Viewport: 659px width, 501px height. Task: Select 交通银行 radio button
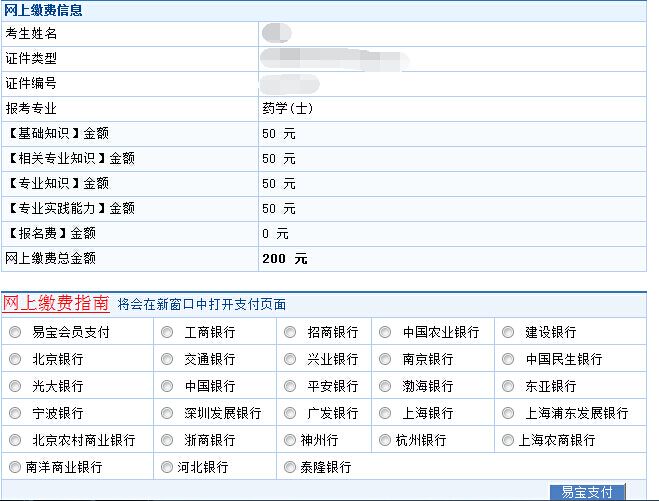(168, 359)
